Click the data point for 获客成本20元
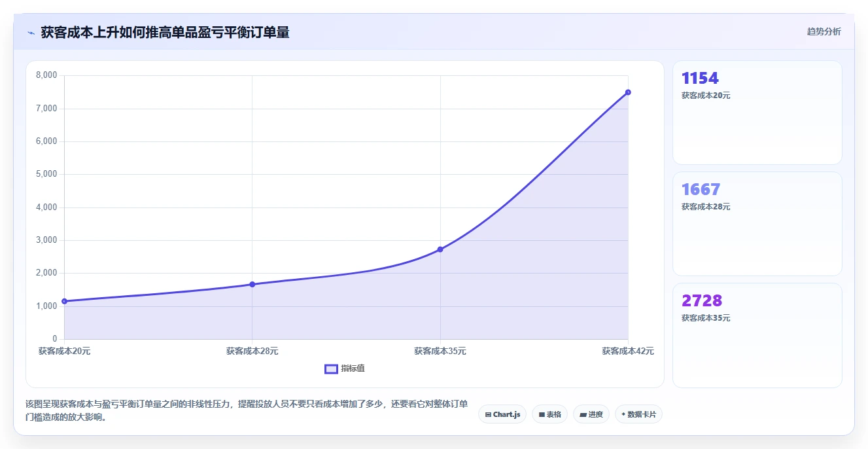Image resolution: width=868 pixels, height=449 pixels. (64, 301)
